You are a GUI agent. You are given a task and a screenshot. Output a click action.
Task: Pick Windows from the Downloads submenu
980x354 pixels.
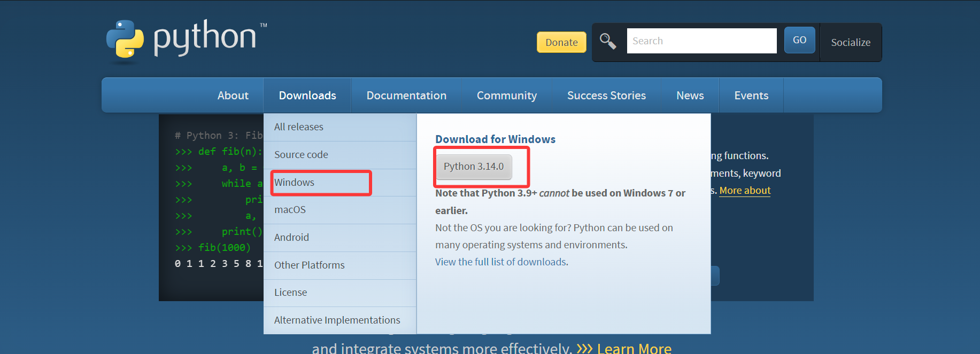point(295,183)
